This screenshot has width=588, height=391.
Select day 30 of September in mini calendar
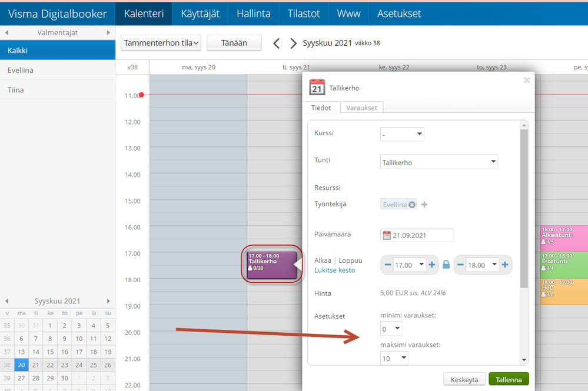click(x=65, y=378)
